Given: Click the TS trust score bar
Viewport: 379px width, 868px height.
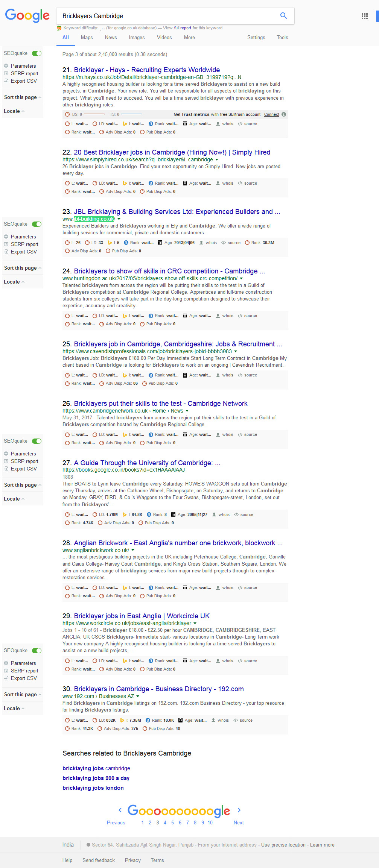Looking at the screenshot, I should pyautogui.click(x=132, y=114).
